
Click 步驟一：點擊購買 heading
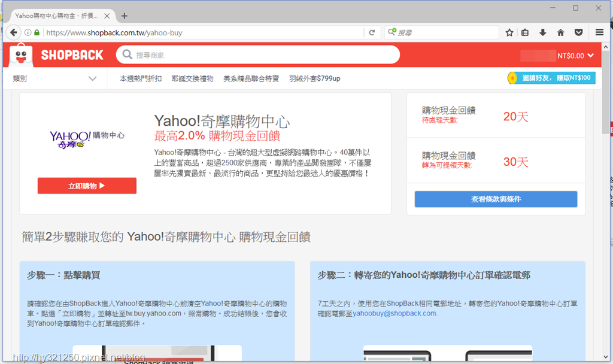[x=63, y=275]
